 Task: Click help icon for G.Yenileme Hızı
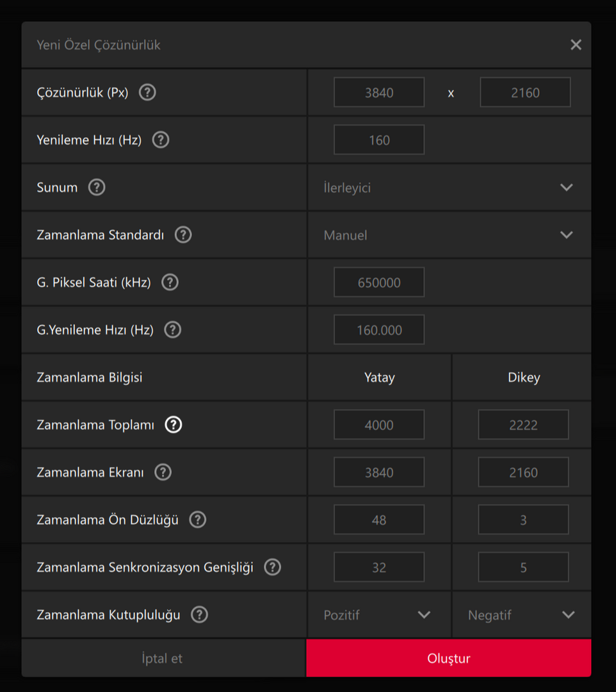coord(173,329)
